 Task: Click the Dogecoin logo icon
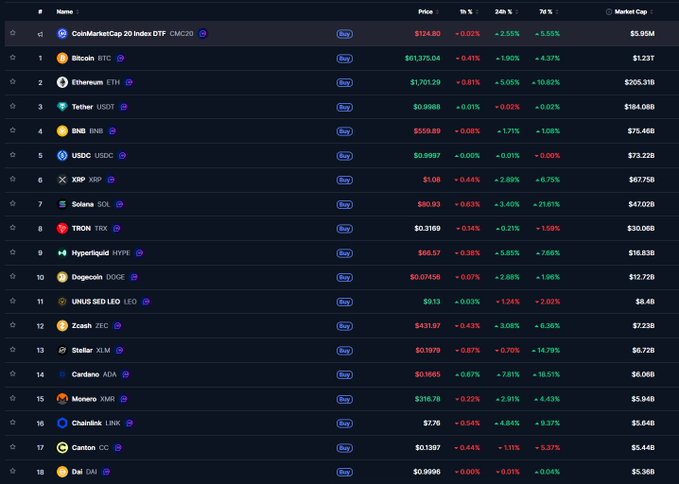pos(62,277)
